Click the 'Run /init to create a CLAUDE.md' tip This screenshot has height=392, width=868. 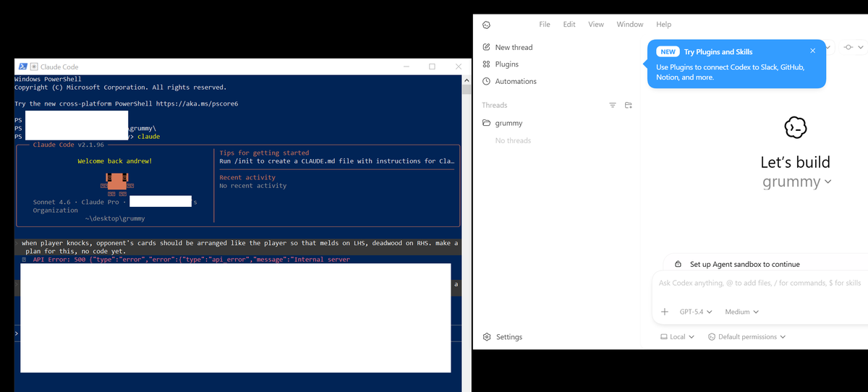337,161
